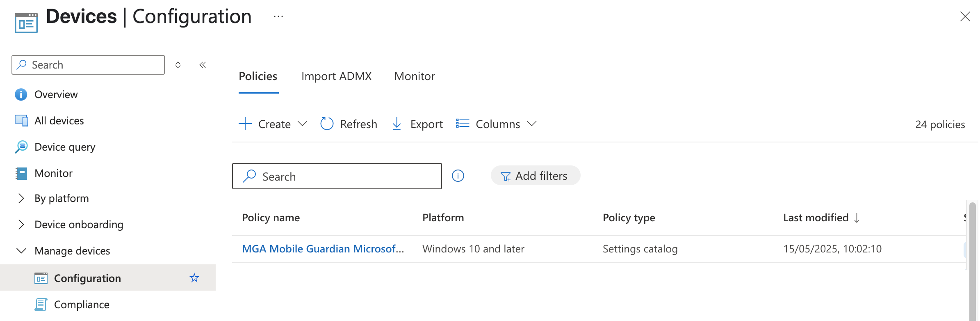Open the MGA Mobile Guardian policy link
This screenshot has height=321, width=980.
tap(323, 249)
